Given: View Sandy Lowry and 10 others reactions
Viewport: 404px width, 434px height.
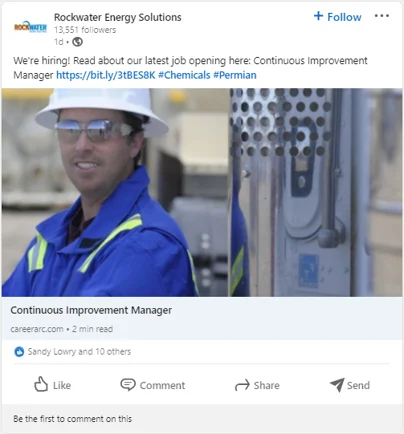Looking at the screenshot, I should tap(79, 352).
